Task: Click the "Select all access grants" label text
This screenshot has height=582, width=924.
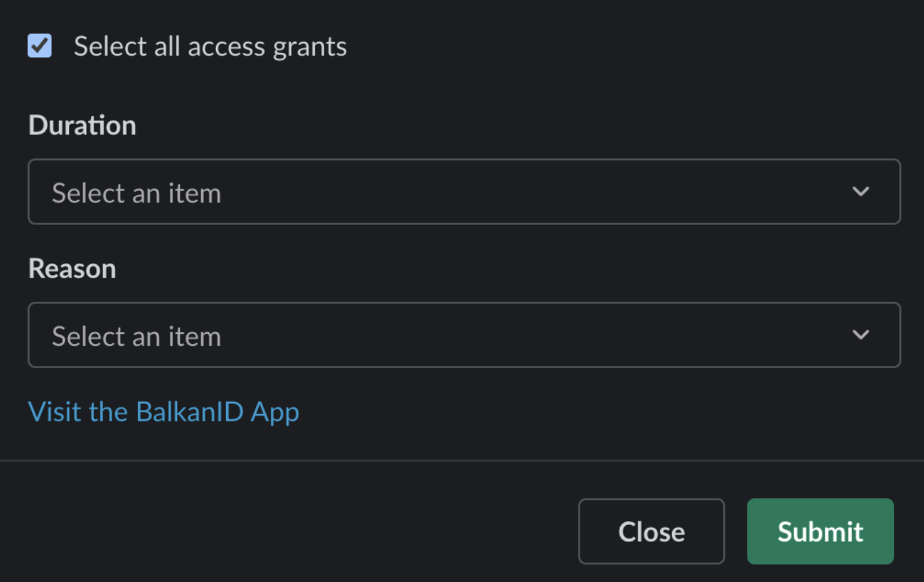Action: (x=210, y=47)
